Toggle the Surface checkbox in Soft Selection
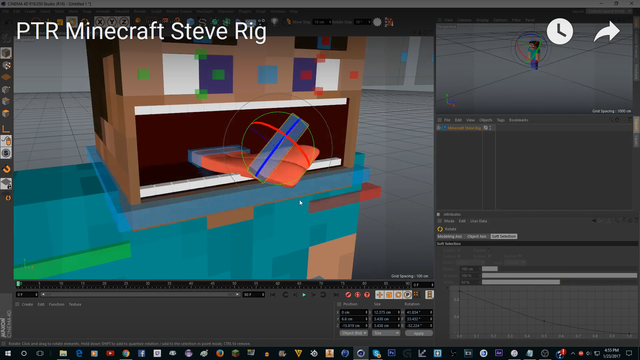The height and width of the screenshot is (360, 640). [x=459, y=256]
